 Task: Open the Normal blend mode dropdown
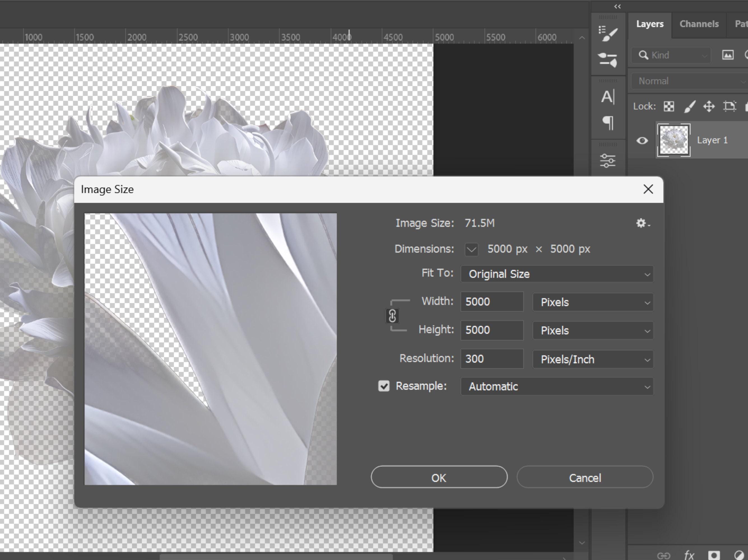[x=689, y=81]
